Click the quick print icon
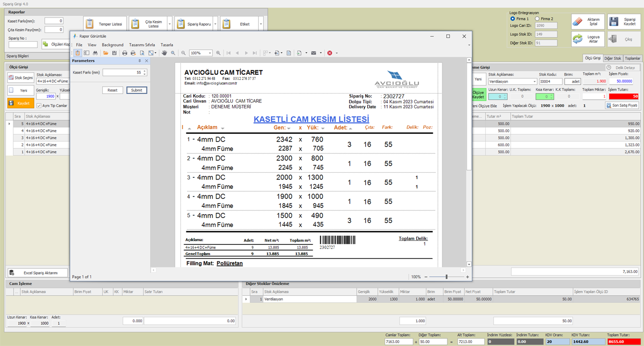The width and height of the screenshot is (644, 346). [x=133, y=53]
